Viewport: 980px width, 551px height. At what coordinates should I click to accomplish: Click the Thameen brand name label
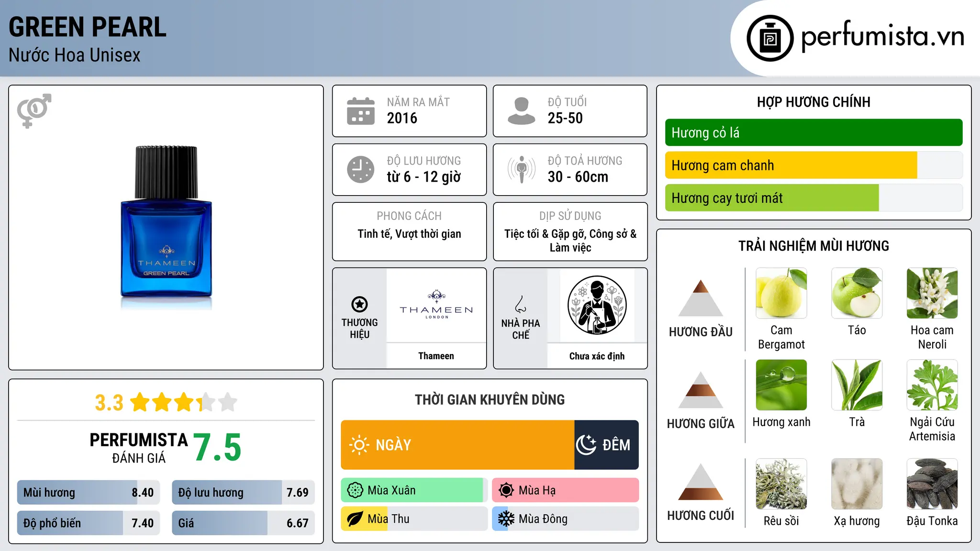436,356
